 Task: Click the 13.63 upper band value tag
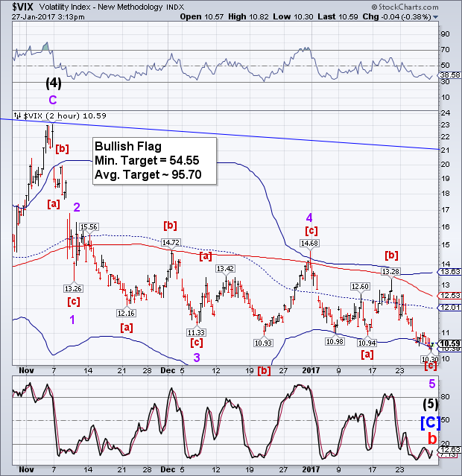click(448, 273)
